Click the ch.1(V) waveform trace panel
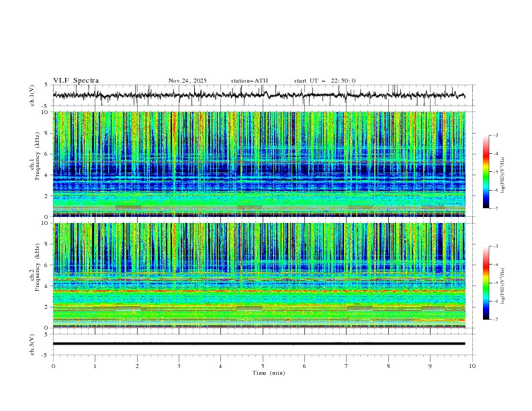 tap(262, 95)
